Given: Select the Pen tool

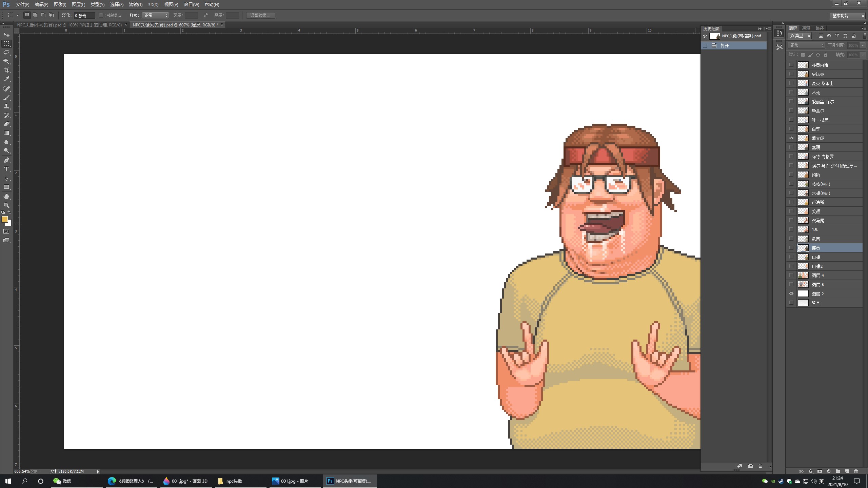Looking at the screenshot, I should click(x=6, y=160).
